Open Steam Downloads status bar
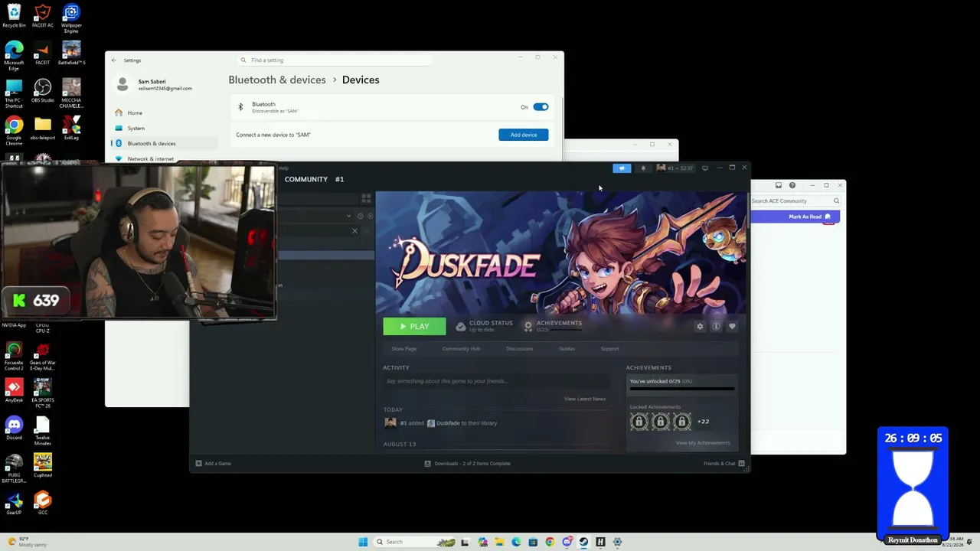Screen dimensions: 980x551 tap(468, 464)
